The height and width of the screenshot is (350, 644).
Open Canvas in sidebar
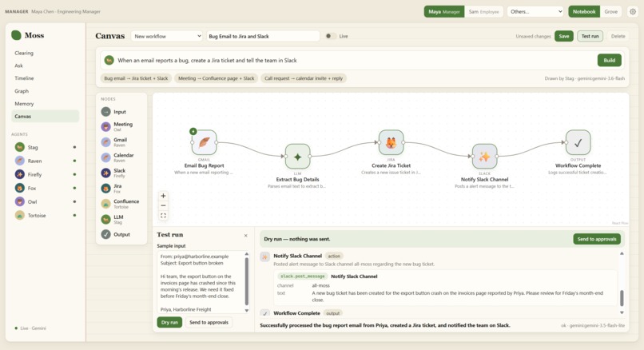(46, 116)
